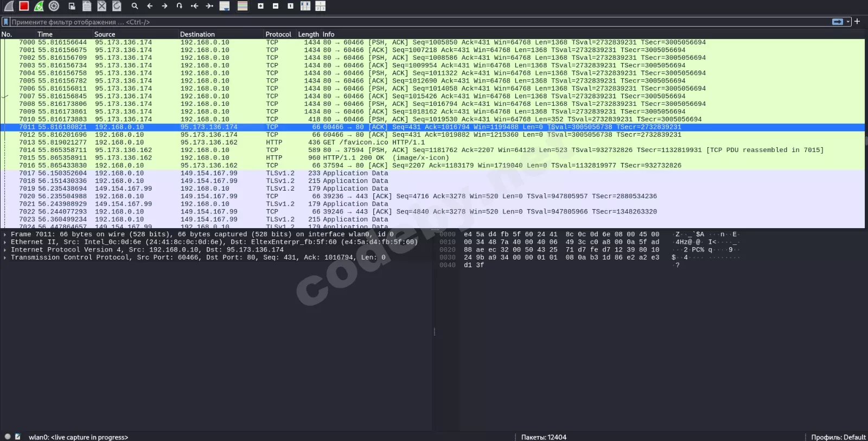Click the display filter input field

(420, 22)
